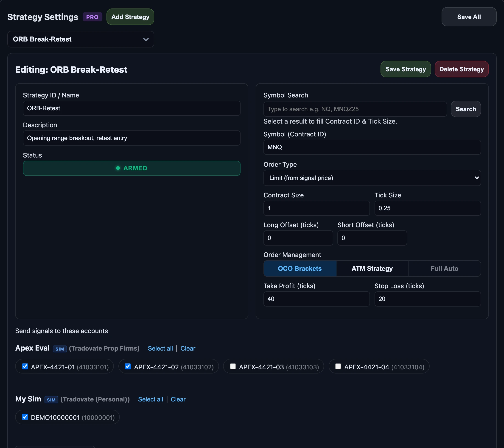
Task: Click the Tick Size field
Action: click(428, 208)
